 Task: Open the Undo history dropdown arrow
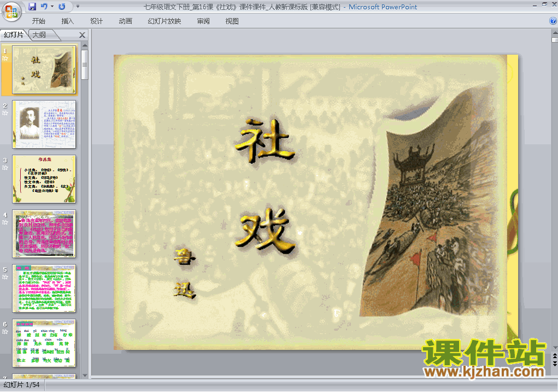click(x=52, y=7)
